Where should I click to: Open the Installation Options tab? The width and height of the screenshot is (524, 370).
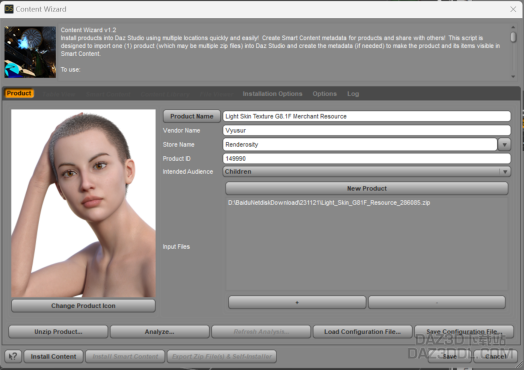(x=272, y=94)
